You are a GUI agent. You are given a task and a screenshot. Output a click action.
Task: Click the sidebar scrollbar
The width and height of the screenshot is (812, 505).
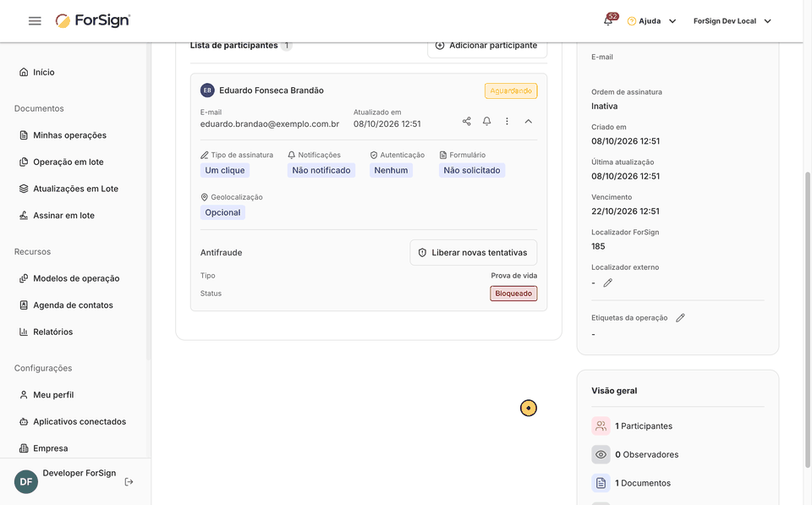[149, 202]
